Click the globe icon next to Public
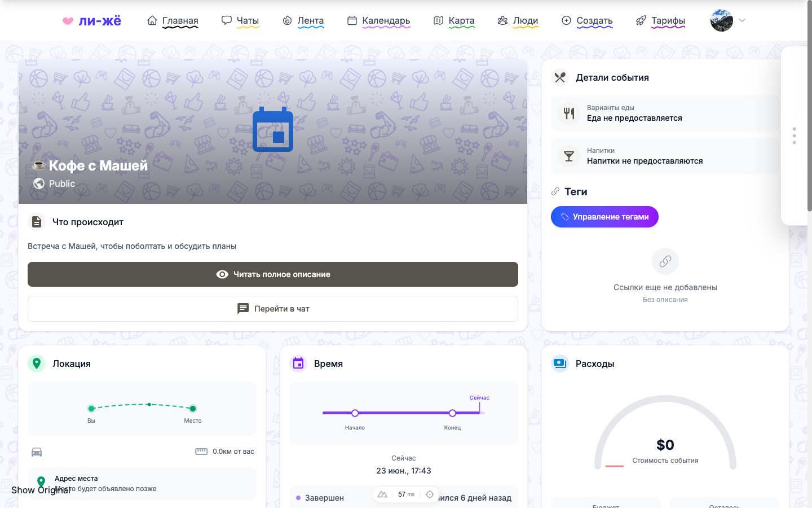This screenshot has height=508, width=812. click(x=39, y=183)
